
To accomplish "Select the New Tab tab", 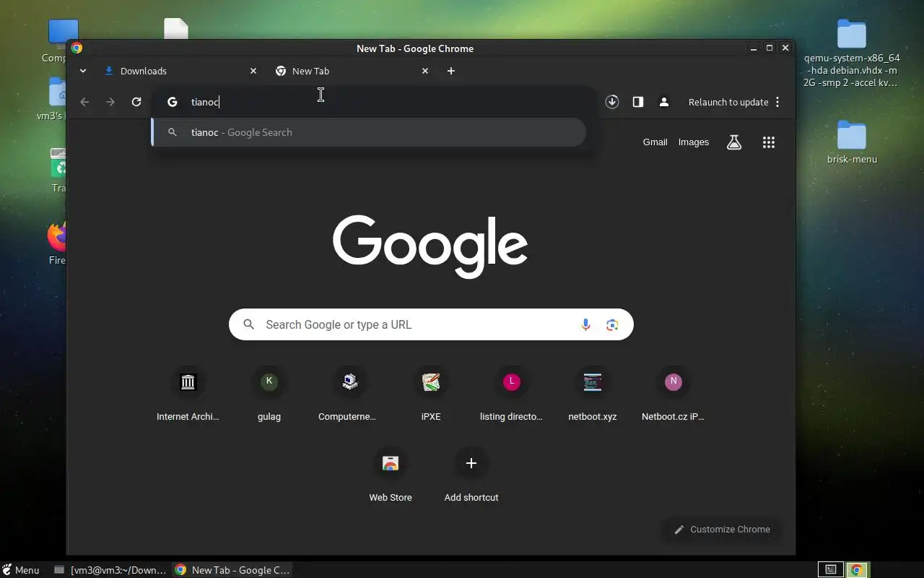I will point(352,71).
